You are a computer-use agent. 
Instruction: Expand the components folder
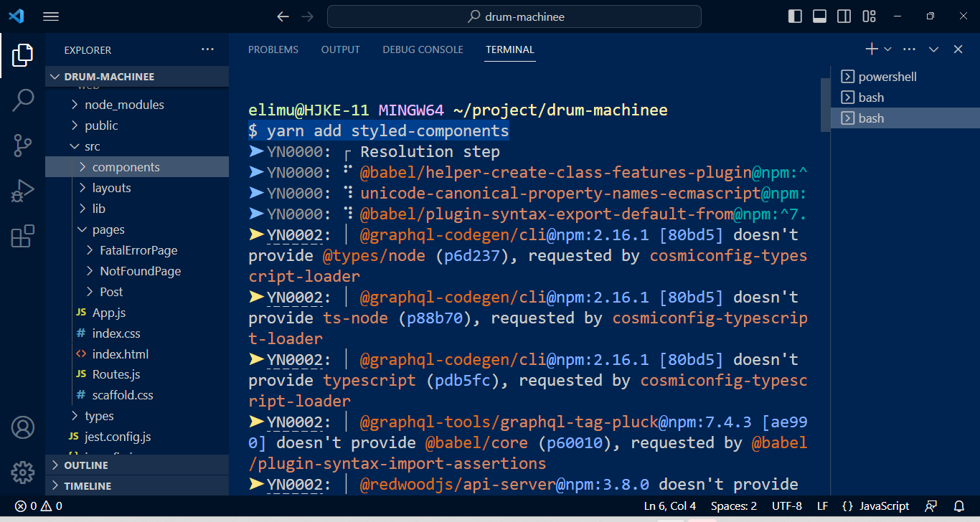(x=137, y=167)
